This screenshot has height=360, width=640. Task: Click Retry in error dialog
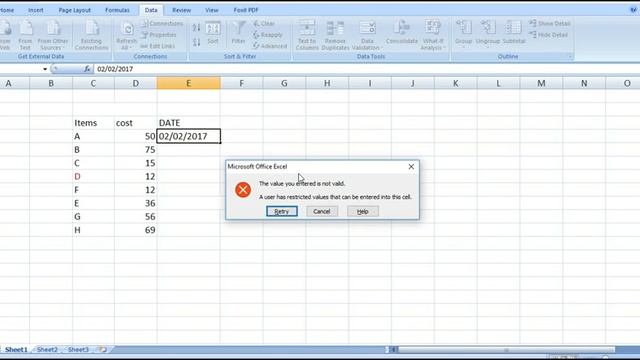pyautogui.click(x=282, y=211)
